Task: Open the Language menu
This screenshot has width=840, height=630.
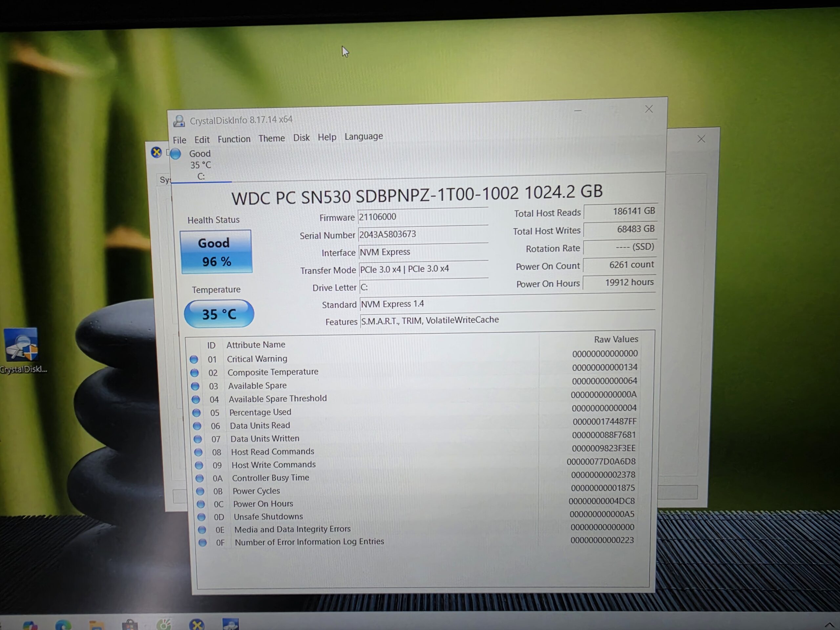Action: click(x=364, y=136)
